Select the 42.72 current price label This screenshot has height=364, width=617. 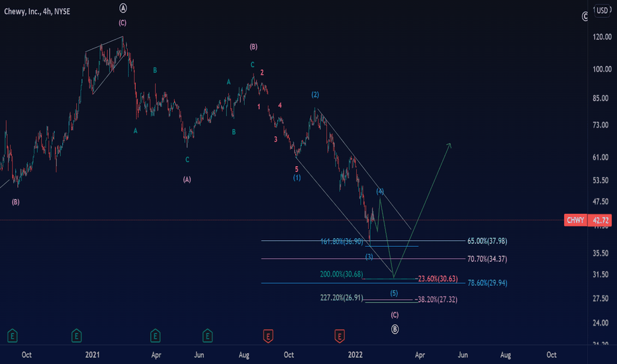click(600, 220)
